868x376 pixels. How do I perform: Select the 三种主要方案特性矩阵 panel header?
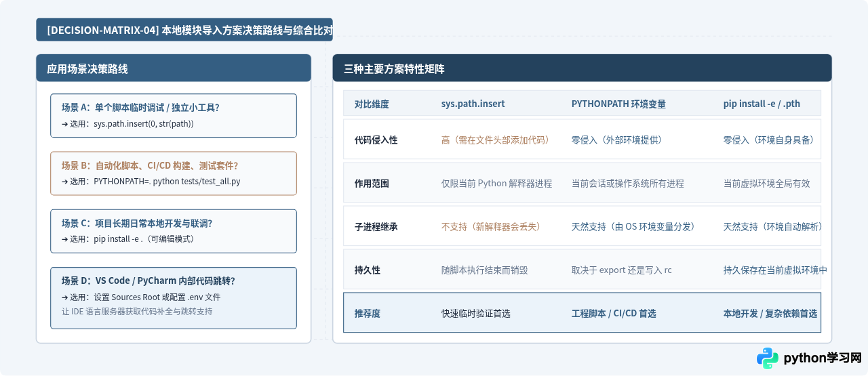coord(582,68)
